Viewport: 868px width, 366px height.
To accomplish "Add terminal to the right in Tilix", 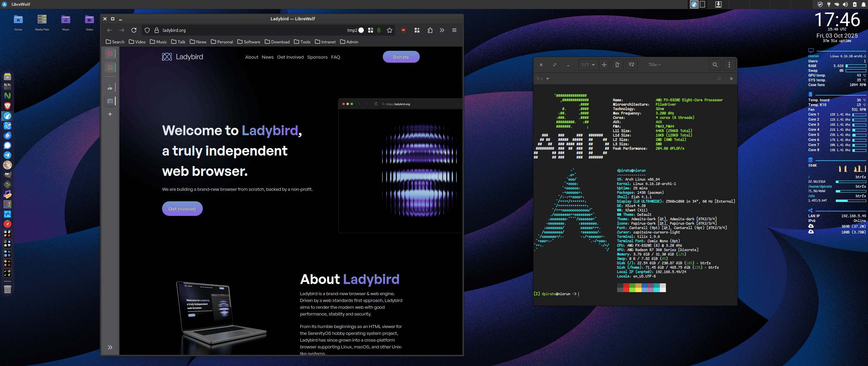I will (617, 65).
